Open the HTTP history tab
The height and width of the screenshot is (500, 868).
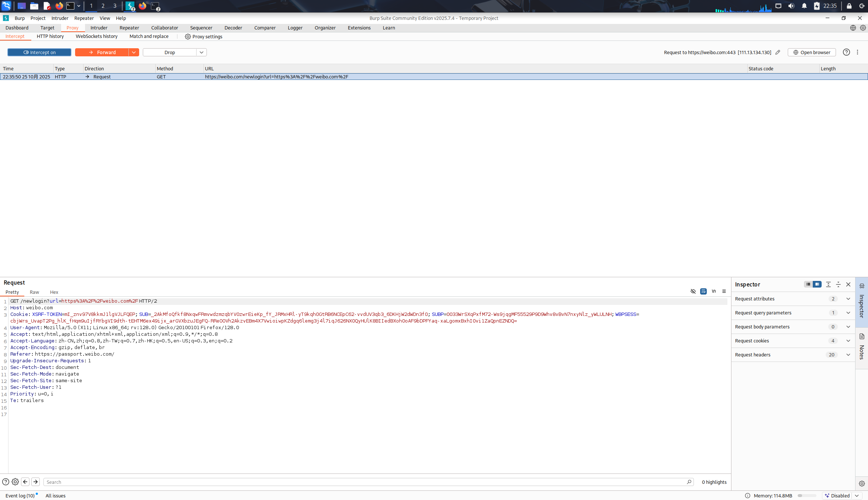(x=50, y=36)
